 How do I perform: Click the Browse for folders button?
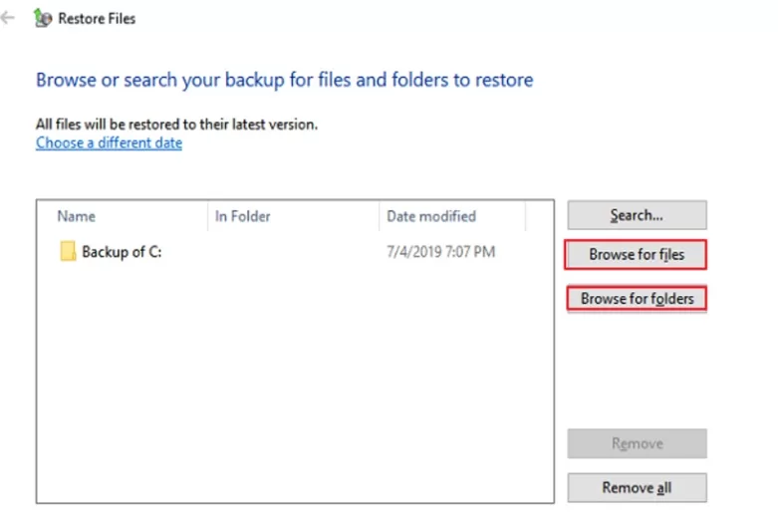[x=638, y=298]
